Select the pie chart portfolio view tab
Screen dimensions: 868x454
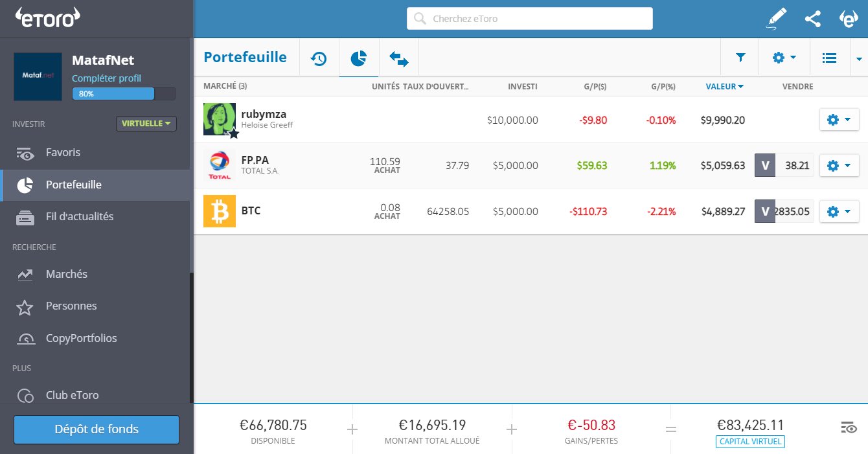[x=359, y=58]
